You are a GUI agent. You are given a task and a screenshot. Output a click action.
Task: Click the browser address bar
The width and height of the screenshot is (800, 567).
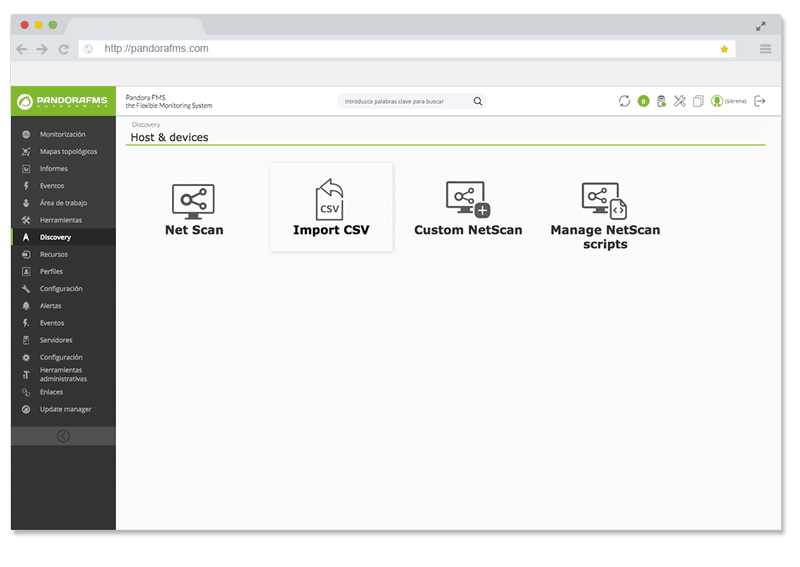(407, 49)
